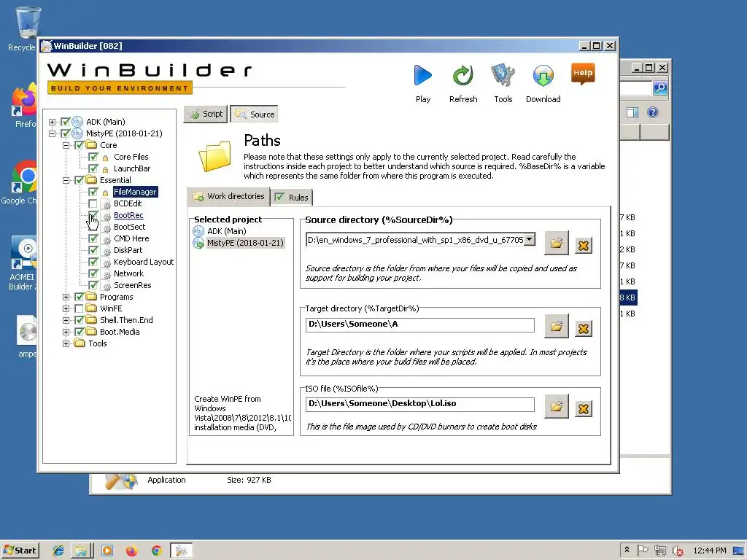Browse for the ISO file location
Screen dimensions: 747x560
(x=557, y=406)
